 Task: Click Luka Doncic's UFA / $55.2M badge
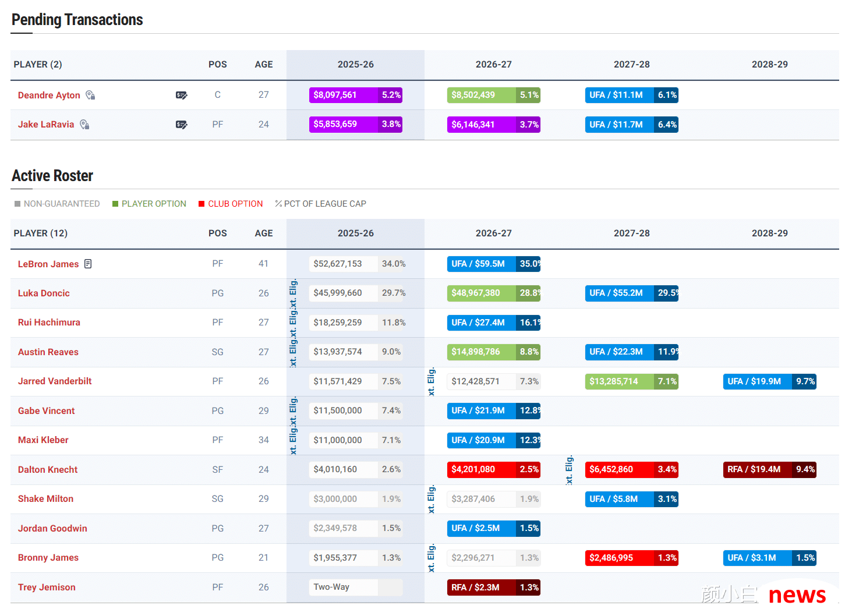tap(632, 293)
